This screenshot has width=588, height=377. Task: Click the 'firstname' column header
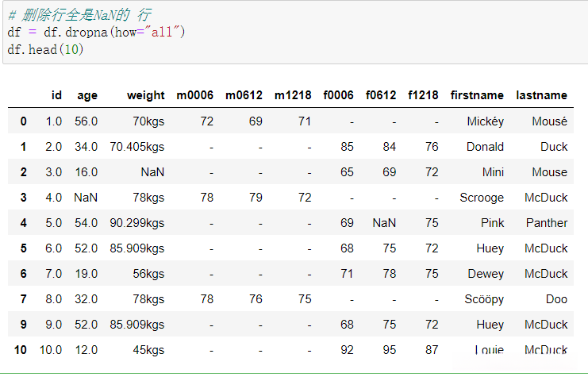[x=477, y=95]
